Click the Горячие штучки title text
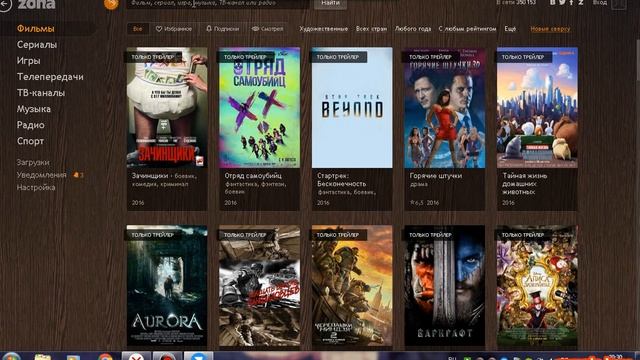Image resolution: width=640 pixels, height=360 pixels. click(436, 176)
